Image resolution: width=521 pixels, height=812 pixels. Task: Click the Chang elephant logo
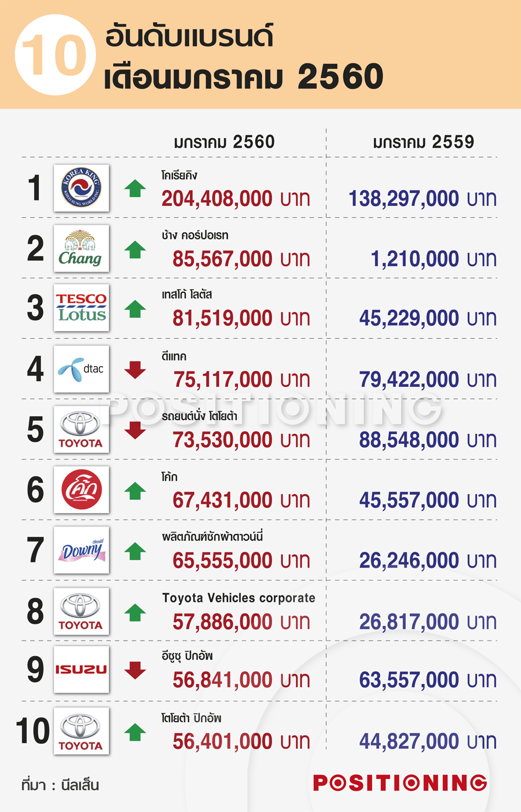(81, 248)
